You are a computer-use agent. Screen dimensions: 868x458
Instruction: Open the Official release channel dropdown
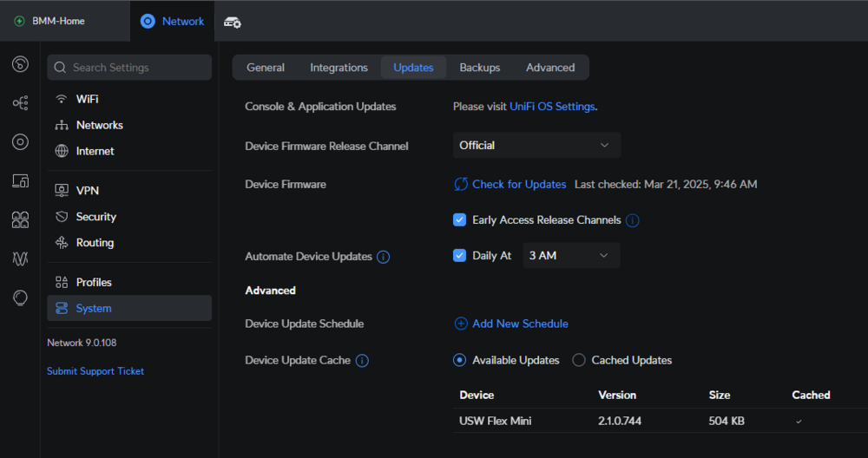coord(536,146)
